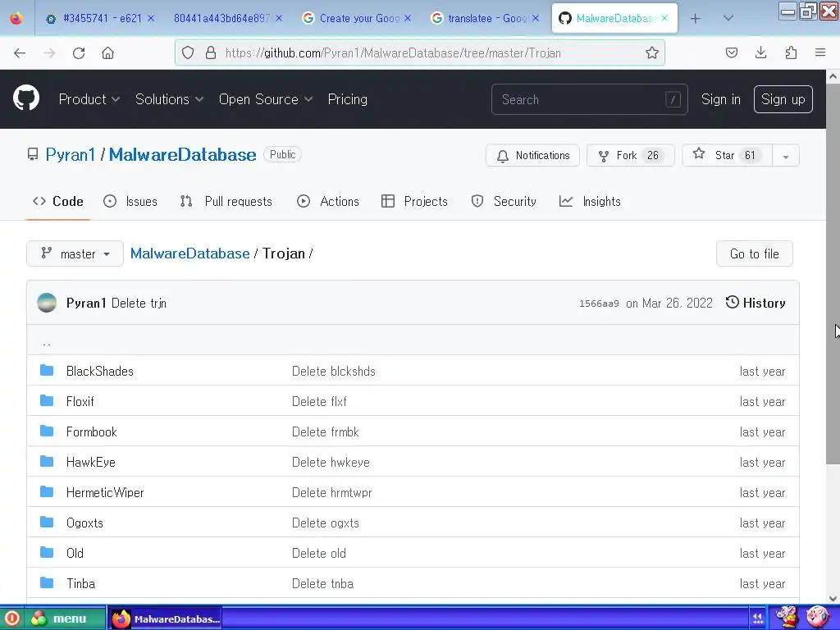Click the History clock icon
The width and height of the screenshot is (840, 630).
[x=732, y=302]
